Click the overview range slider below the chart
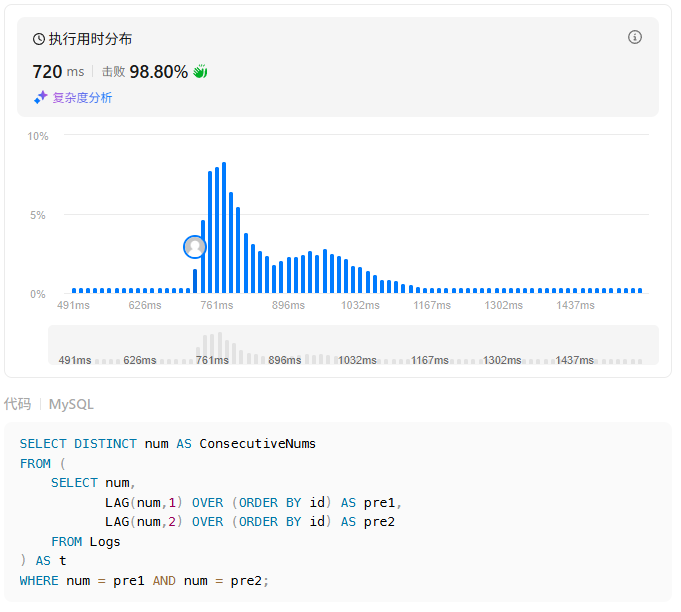Image resolution: width=681 pixels, height=612 pixels. coord(353,345)
